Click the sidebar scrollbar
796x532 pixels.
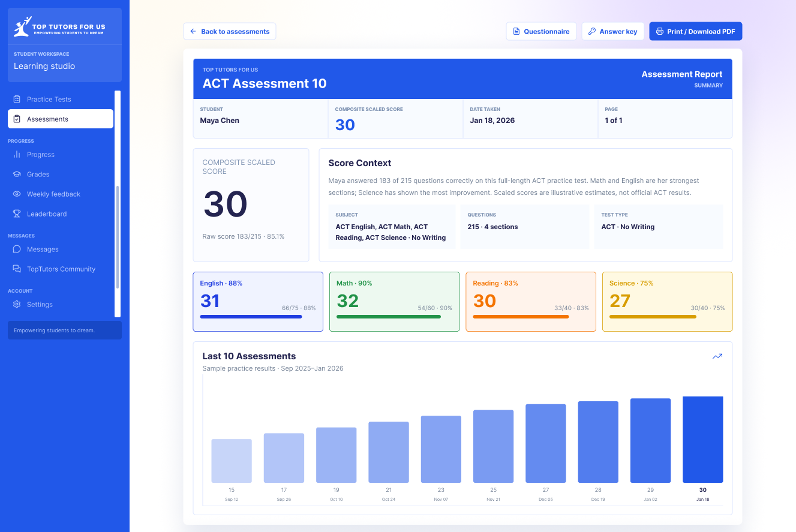118,237
